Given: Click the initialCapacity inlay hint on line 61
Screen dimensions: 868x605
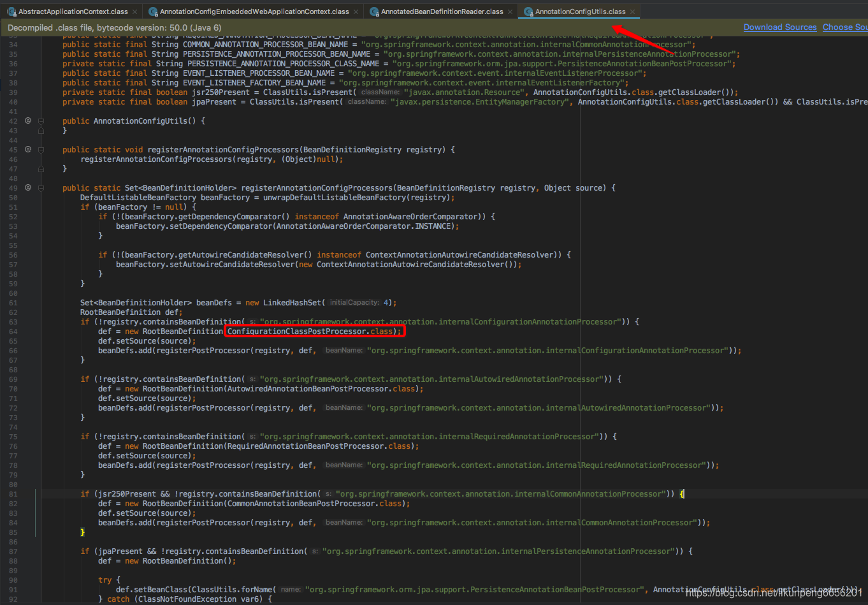Looking at the screenshot, I should (354, 303).
